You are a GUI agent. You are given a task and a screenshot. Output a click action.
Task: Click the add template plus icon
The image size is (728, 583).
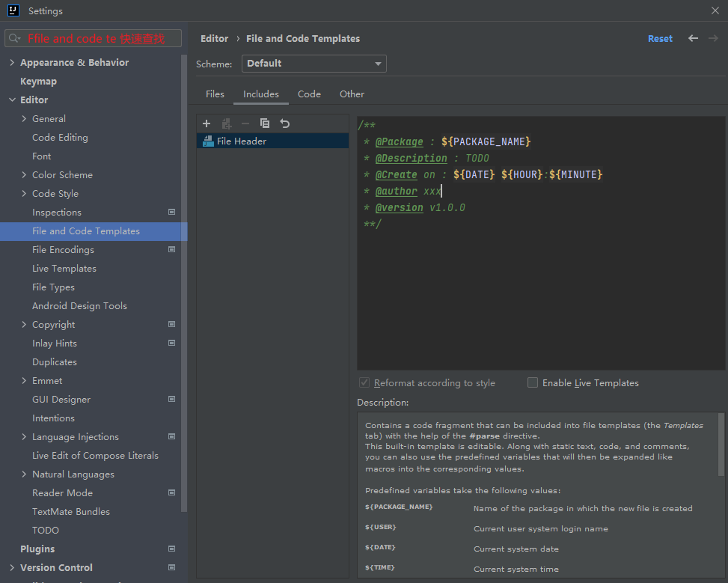pyautogui.click(x=206, y=123)
